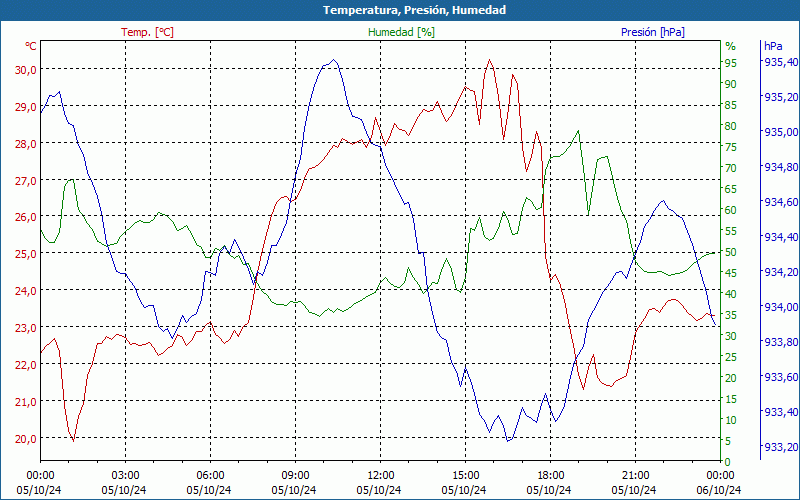Click the '06/10/24' date label
800x500 pixels.
pos(719,491)
